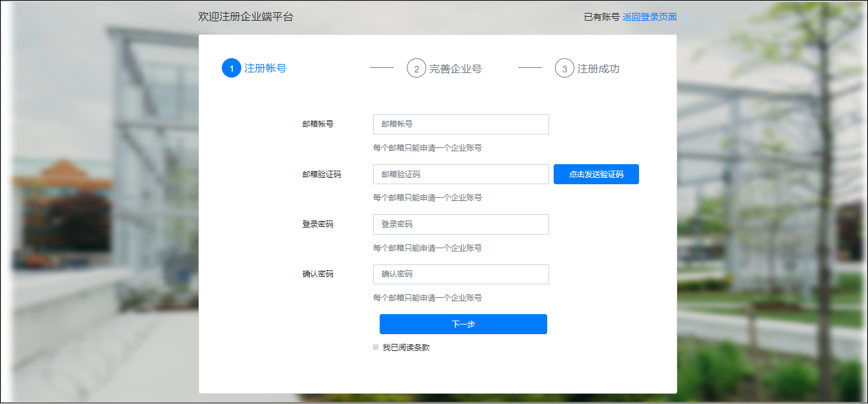The width and height of the screenshot is (868, 404).
Task: Click the 完善企业号 step label
Action: pos(455,69)
